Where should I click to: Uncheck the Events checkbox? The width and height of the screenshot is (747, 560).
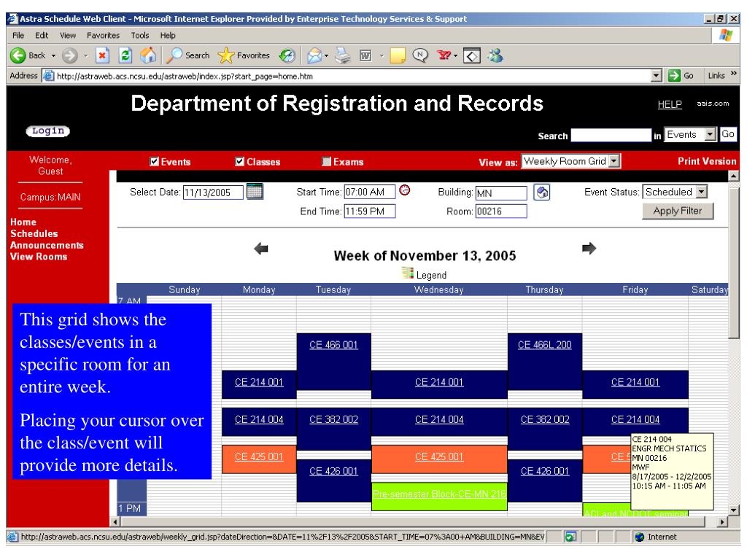coord(154,161)
